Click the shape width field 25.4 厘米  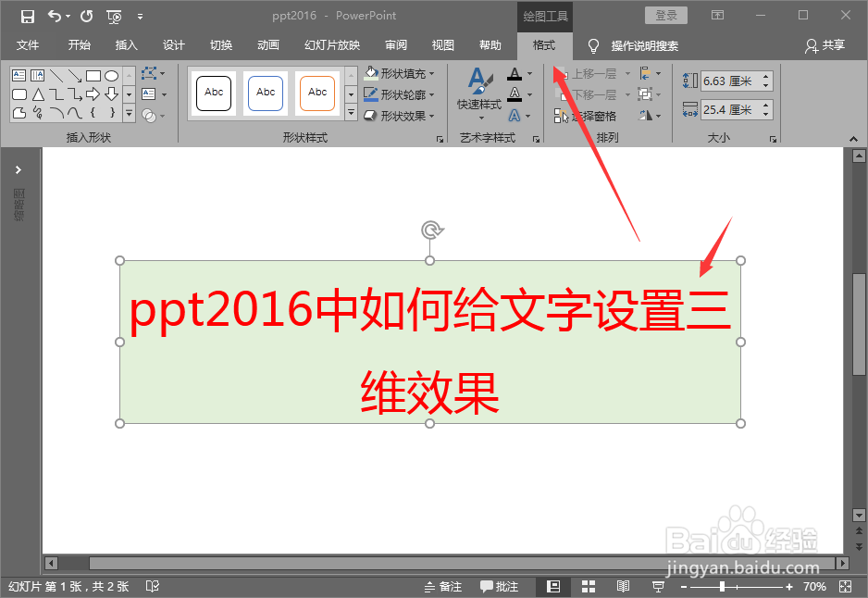pos(730,109)
